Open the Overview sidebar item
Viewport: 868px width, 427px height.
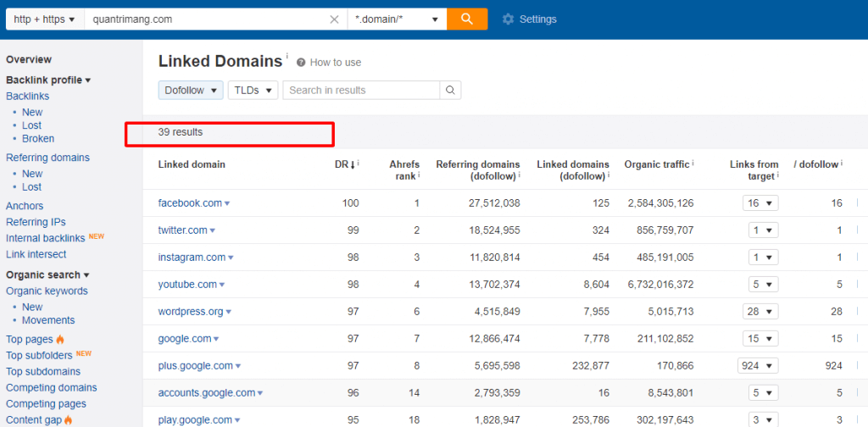coord(29,59)
